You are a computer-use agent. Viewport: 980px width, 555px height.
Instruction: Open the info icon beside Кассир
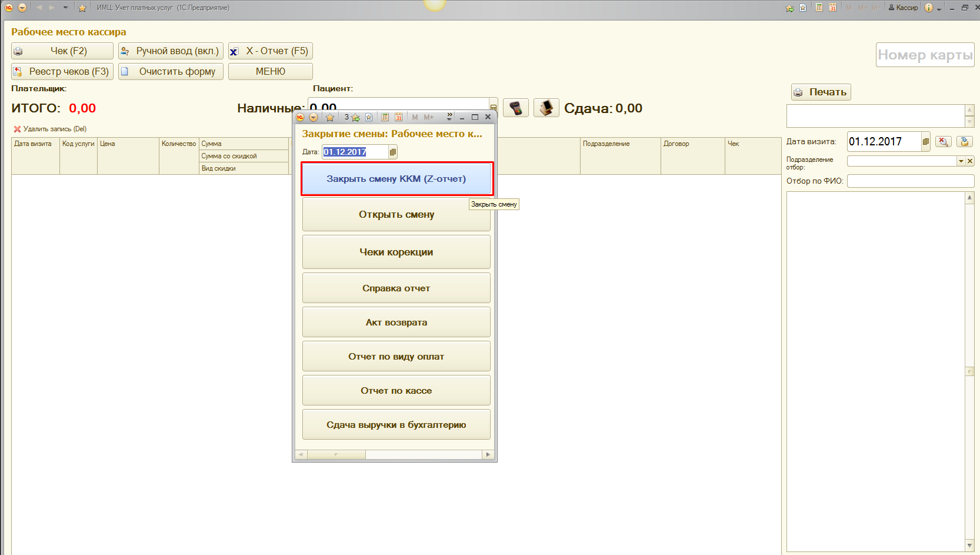click(x=928, y=8)
